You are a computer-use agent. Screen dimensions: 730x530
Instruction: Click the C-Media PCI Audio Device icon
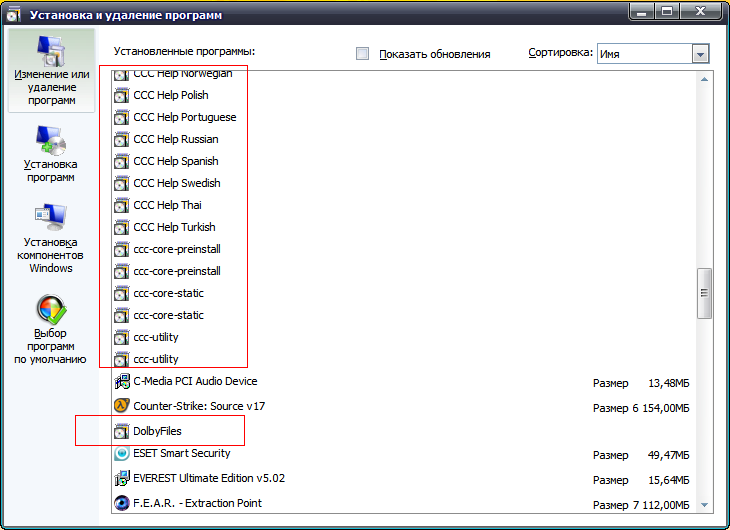click(x=122, y=381)
